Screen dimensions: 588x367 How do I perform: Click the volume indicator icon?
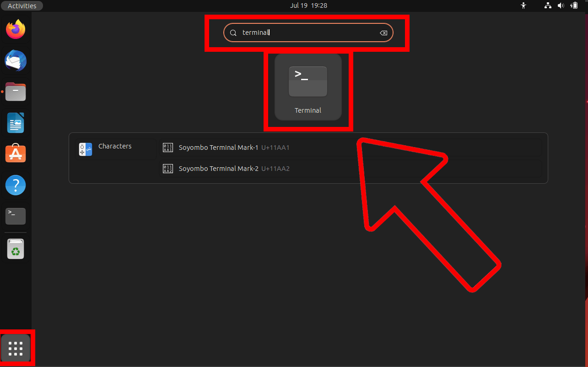pos(561,5)
